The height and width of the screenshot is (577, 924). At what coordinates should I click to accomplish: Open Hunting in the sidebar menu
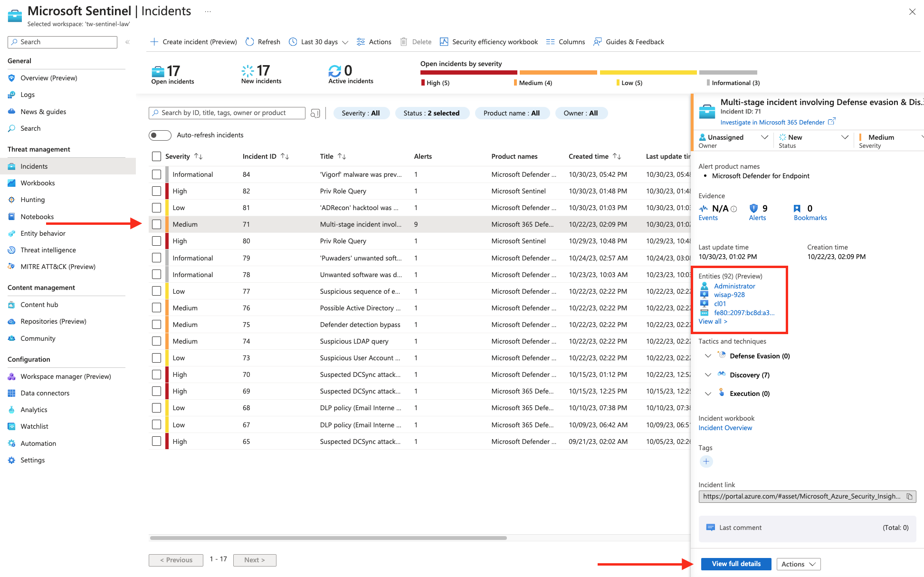point(32,200)
